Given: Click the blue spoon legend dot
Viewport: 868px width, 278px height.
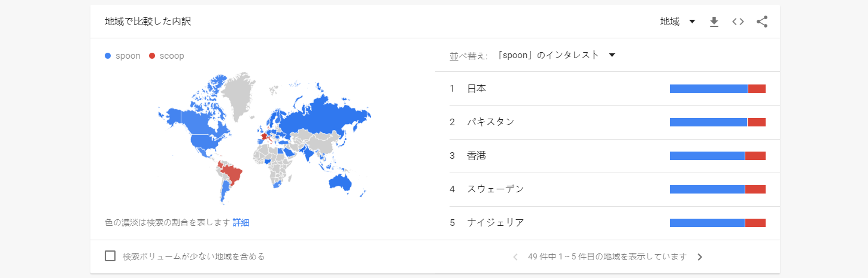Looking at the screenshot, I should [108, 56].
